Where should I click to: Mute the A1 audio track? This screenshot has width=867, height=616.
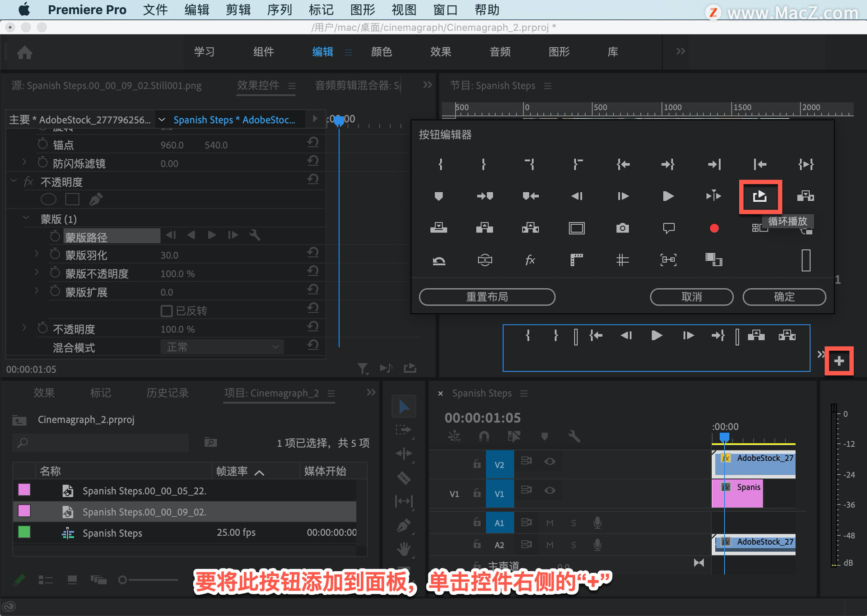550,523
